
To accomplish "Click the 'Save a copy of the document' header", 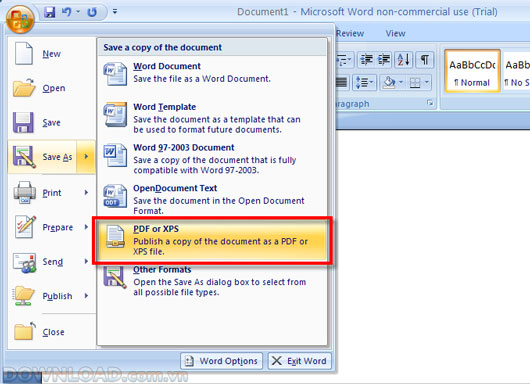I will (x=163, y=47).
